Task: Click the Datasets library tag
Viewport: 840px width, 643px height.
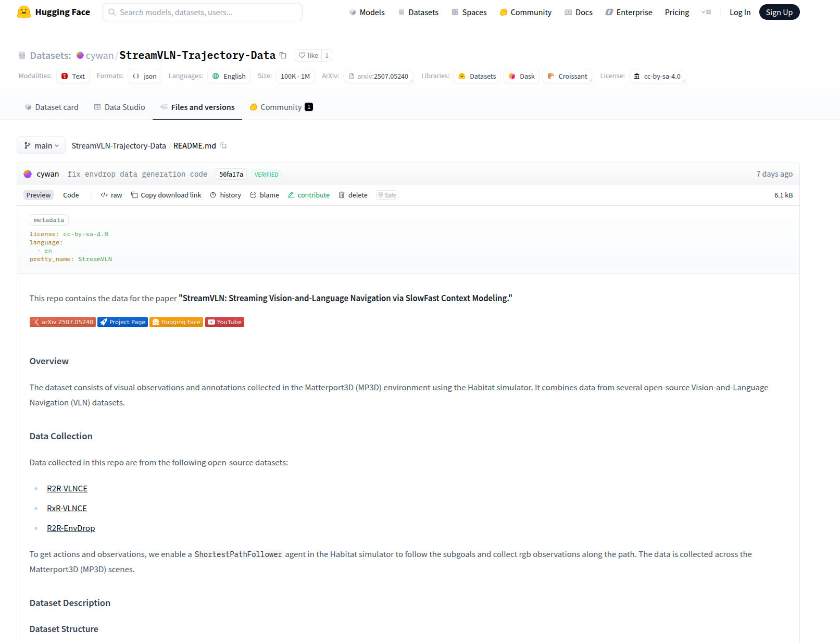Action: 477,76
